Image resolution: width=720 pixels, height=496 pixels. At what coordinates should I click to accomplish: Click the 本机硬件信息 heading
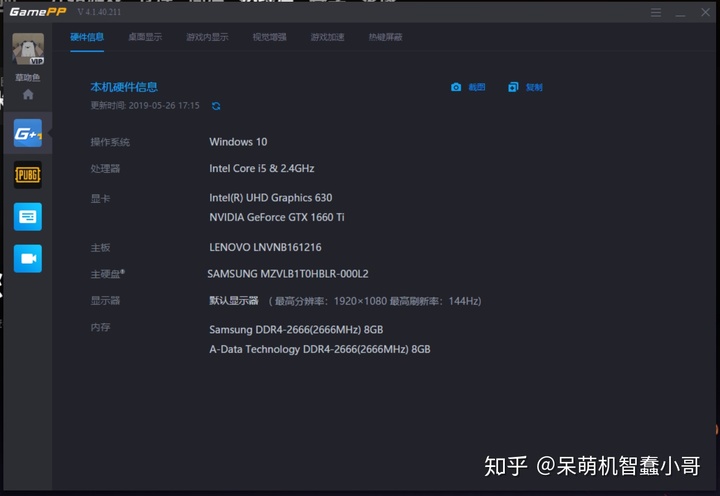124,87
